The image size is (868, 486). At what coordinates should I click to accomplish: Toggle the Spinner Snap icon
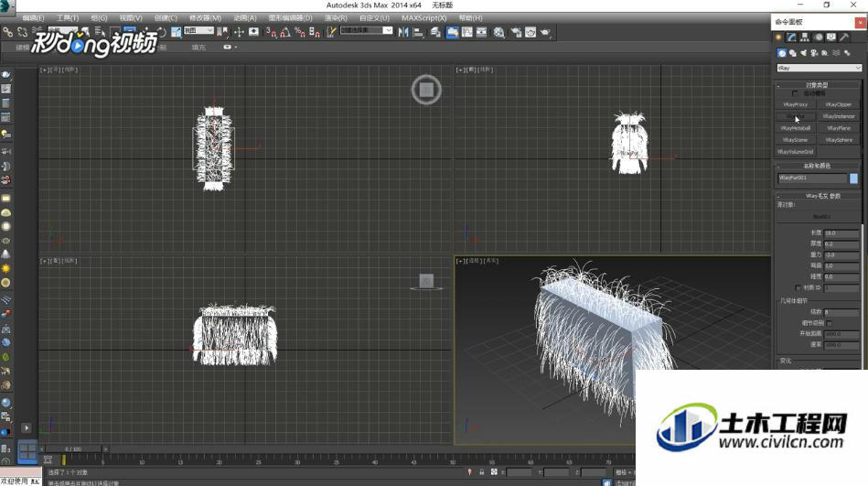(x=315, y=32)
